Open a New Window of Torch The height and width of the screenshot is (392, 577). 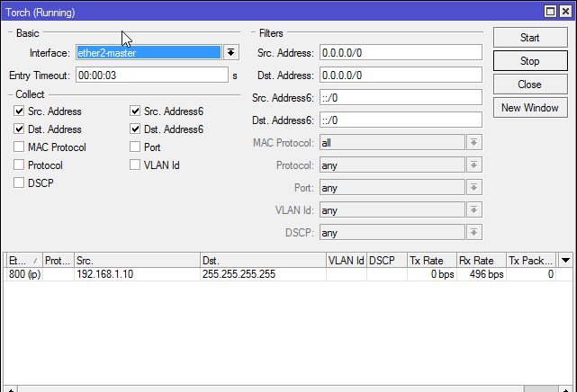(530, 108)
